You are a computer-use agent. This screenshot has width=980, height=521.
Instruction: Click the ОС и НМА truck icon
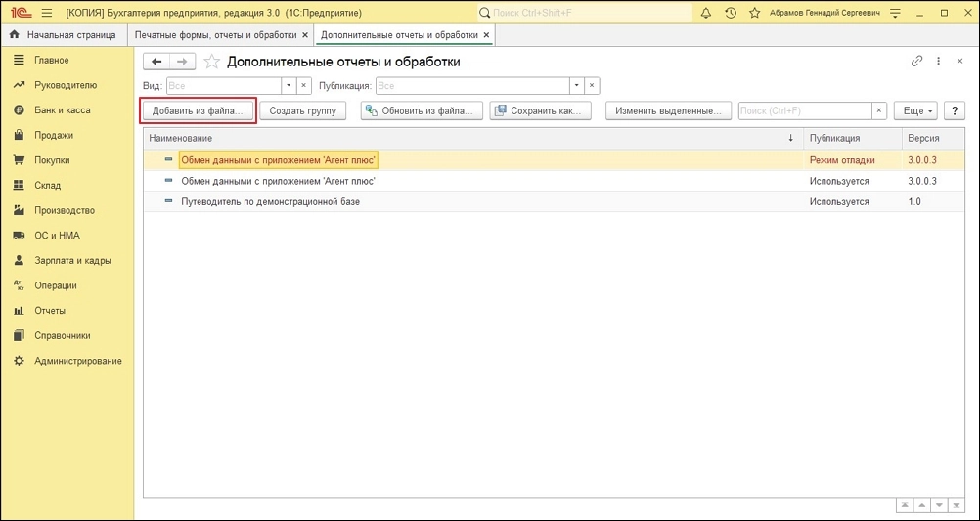19,236
